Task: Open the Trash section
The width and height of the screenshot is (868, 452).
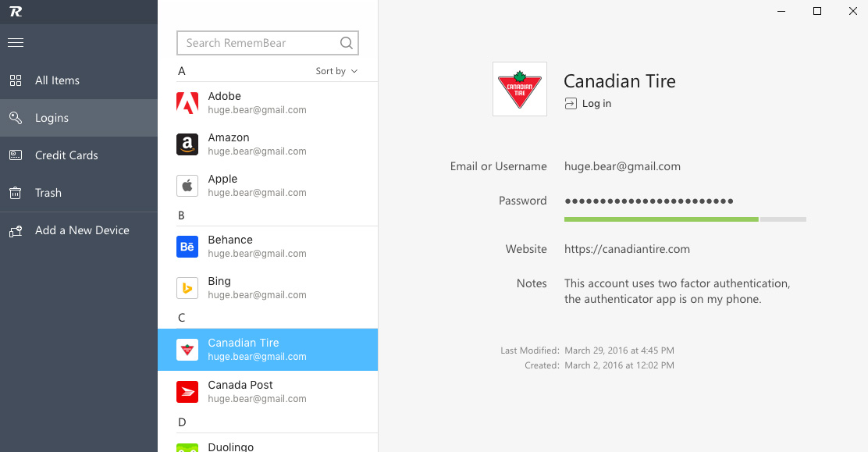Action: pos(48,193)
